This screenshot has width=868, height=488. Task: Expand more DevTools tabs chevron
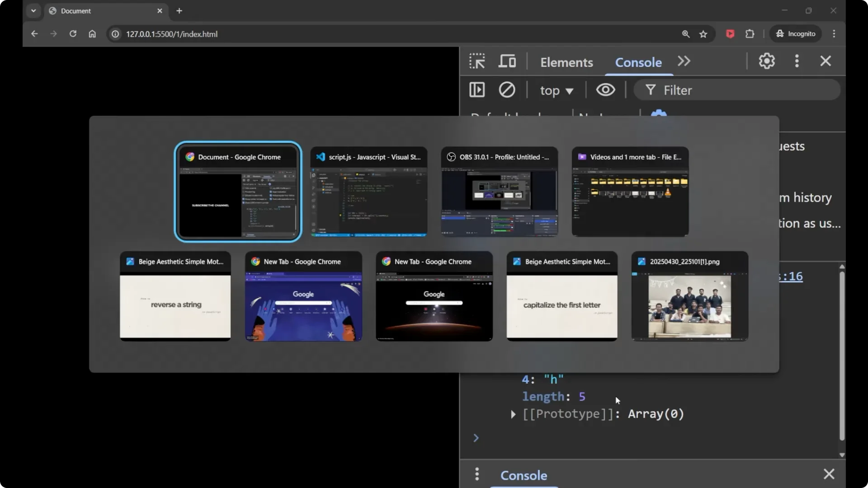684,61
